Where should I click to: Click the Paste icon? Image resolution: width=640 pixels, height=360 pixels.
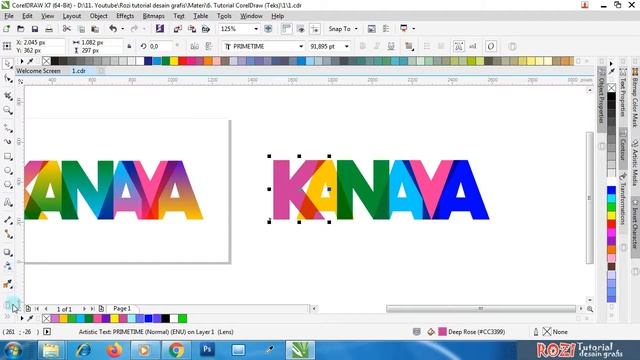point(95,29)
